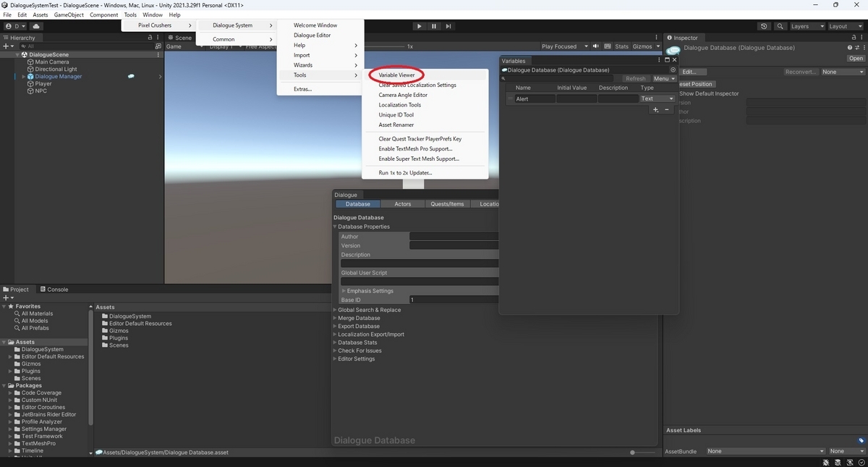Switch to Actors tab in Dialogue window

tap(403, 204)
